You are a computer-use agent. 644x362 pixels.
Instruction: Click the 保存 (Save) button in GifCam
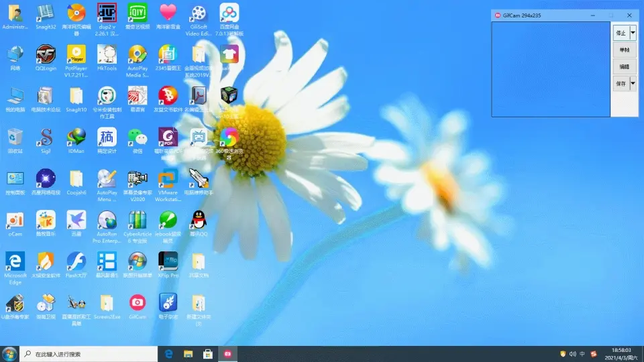[x=621, y=84]
